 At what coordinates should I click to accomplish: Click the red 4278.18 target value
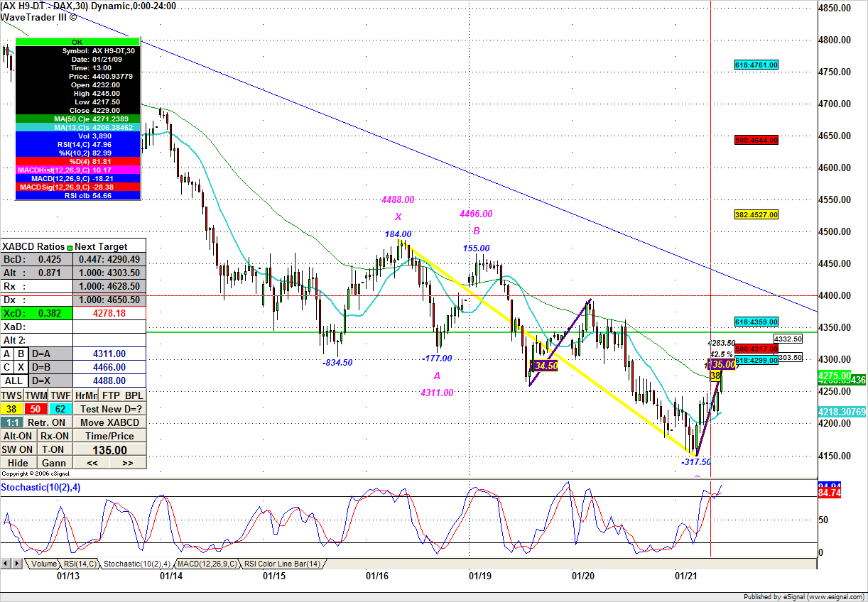pyautogui.click(x=109, y=313)
